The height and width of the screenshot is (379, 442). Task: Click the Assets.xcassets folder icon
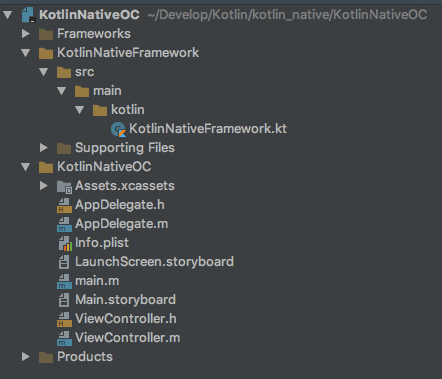pos(64,187)
